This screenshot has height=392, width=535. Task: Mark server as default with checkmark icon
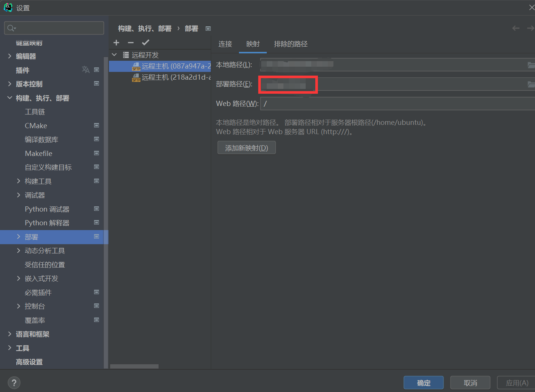tap(146, 43)
